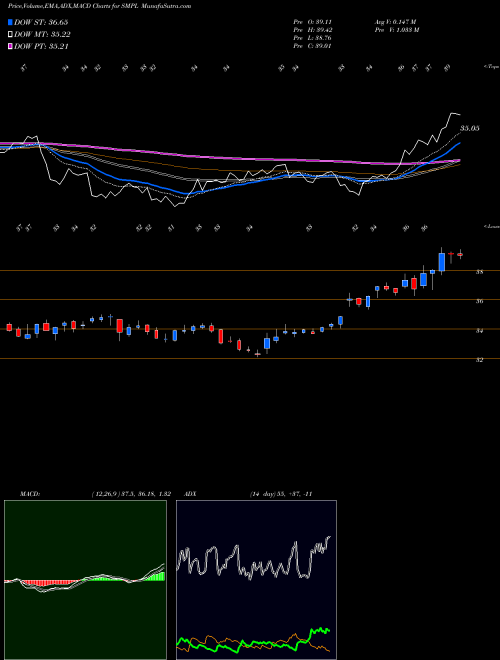
Task: Click the 'Pre O: 39.11' open value
Action: pos(313,22)
